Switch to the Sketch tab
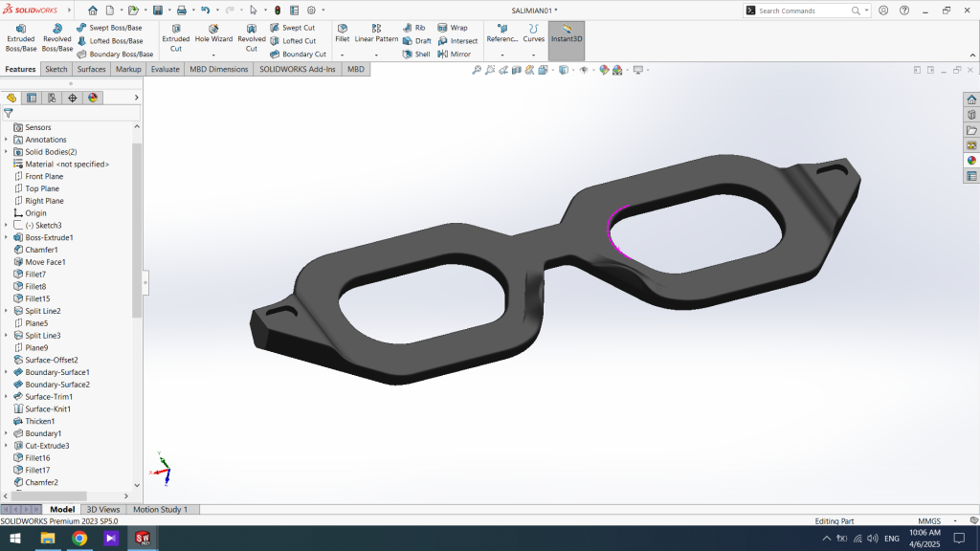The image size is (980, 551). click(56, 69)
